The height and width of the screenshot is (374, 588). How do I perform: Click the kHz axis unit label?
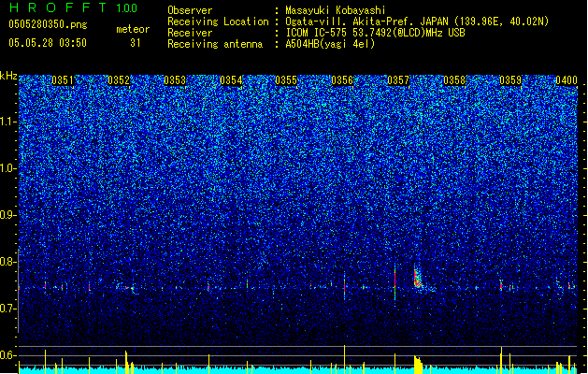pos(8,76)
